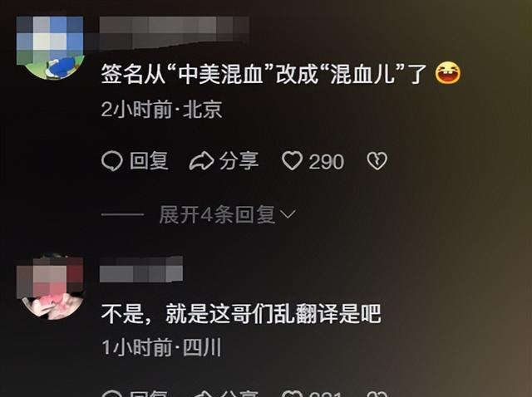The image size is (532, 397).
Task: Select the comment 不是，就是这哥们乱翻译是吧
Action: click(x=241, y=314)
